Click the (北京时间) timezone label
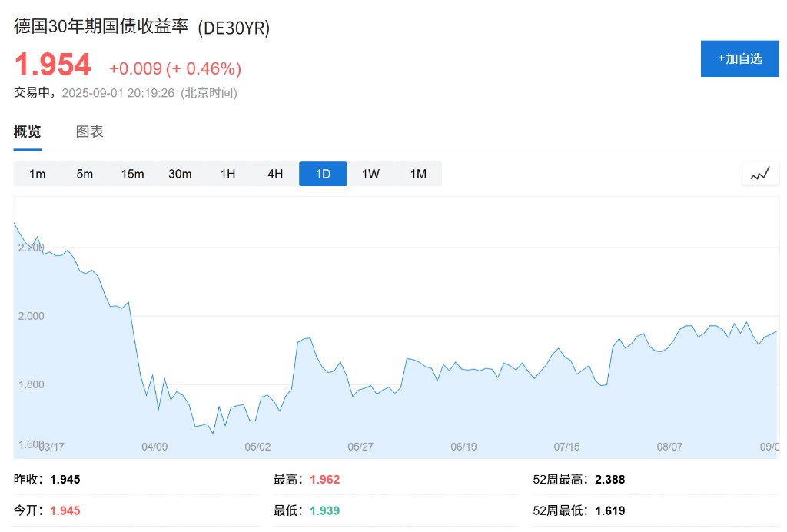The image size is (787, 532). (x=209, y=93)
